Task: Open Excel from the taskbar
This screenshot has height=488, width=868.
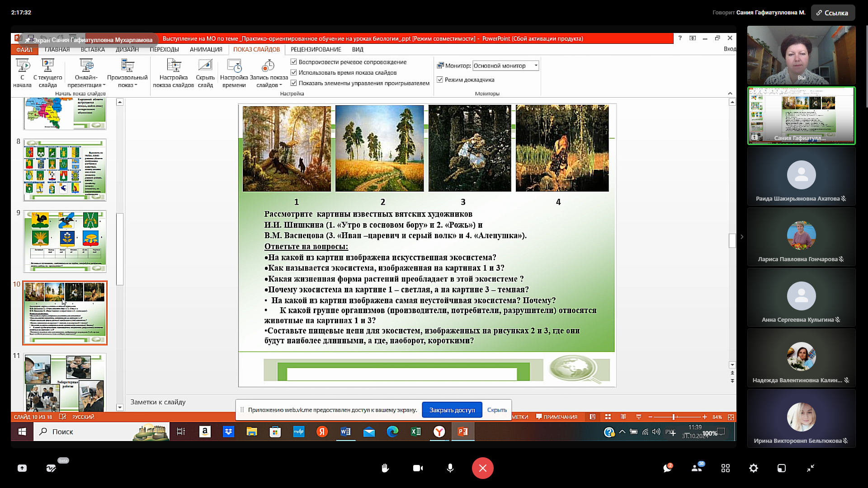Action: pos(416,432)
